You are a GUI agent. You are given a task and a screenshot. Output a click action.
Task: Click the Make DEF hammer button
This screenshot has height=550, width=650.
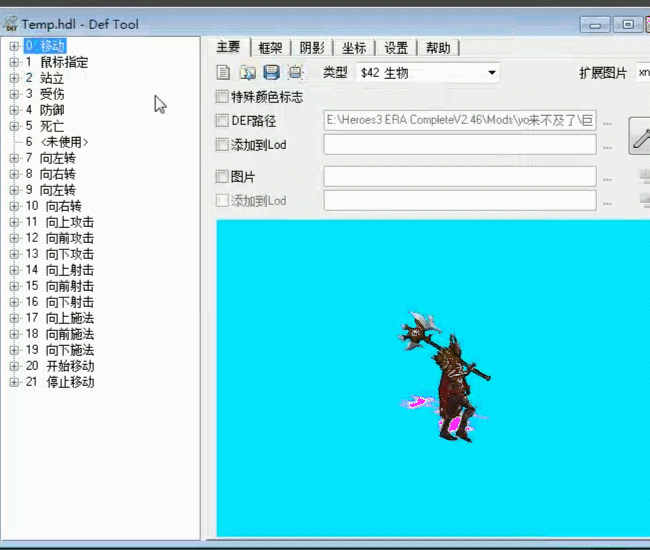click(640, 136)
